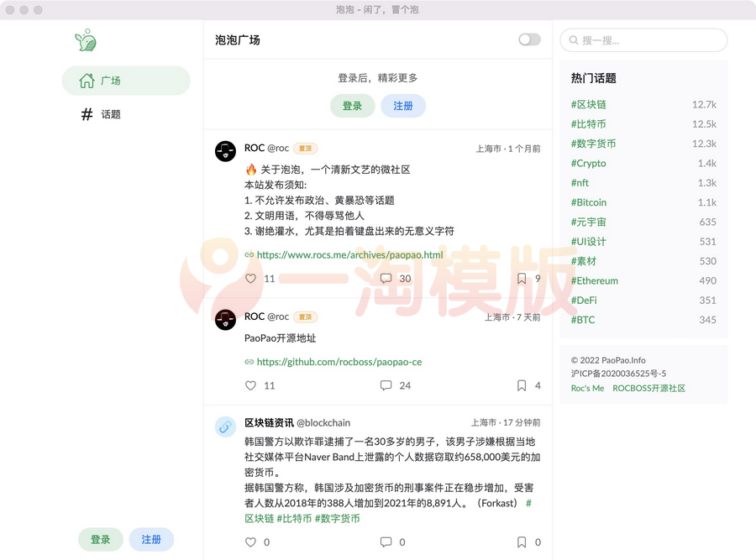
Task: Open ROC avatar on PaoPao开源地址 post
Action: tap(225, 320)
